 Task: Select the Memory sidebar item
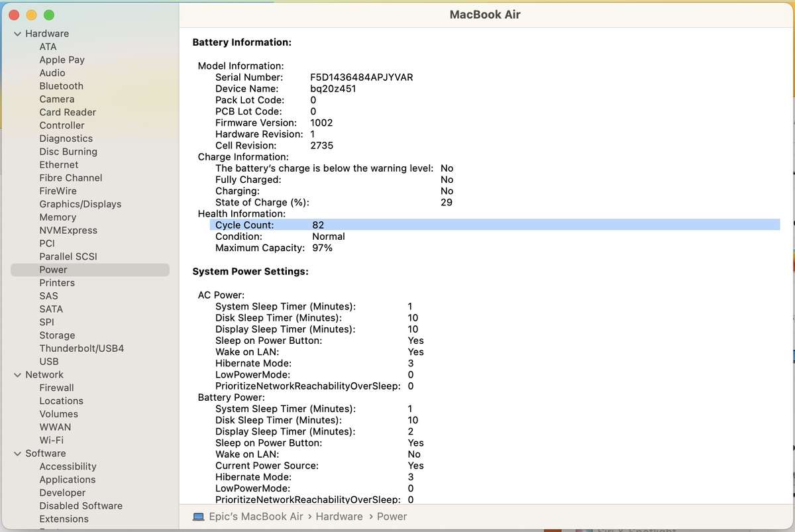click(x=58, y=217)
